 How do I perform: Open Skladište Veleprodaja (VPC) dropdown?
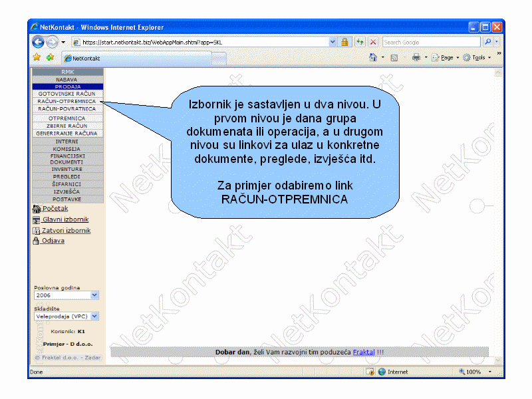[x=66, y=317]
